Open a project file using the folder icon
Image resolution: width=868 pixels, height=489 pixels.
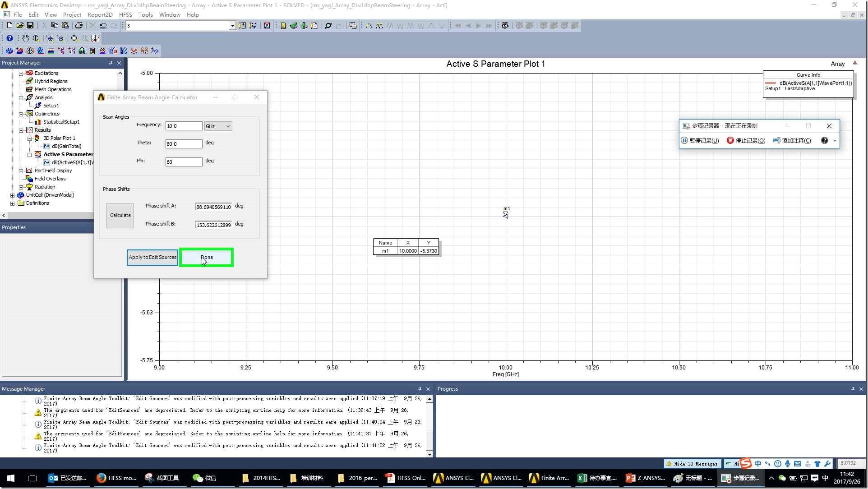[20, 26]
